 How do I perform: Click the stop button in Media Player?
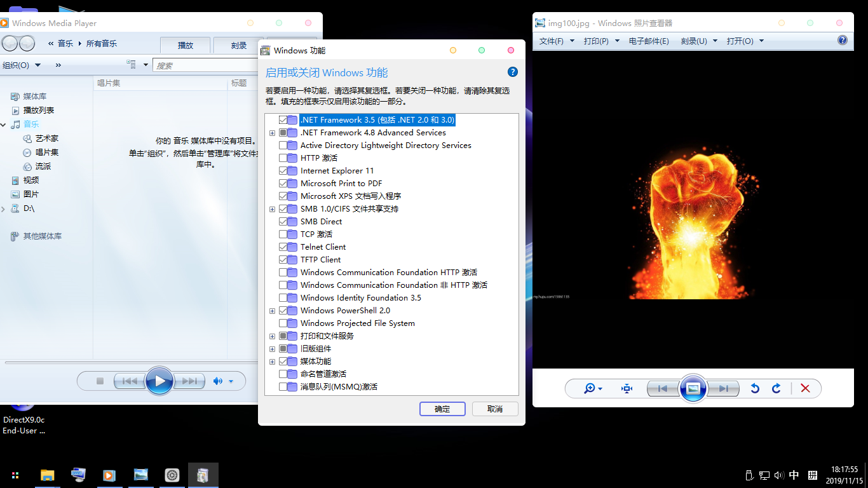(100, 381)
